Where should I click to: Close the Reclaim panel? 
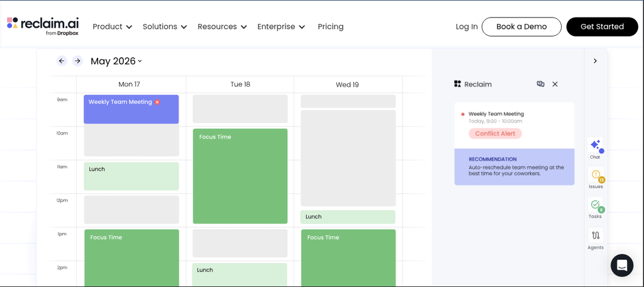[555, 84]
